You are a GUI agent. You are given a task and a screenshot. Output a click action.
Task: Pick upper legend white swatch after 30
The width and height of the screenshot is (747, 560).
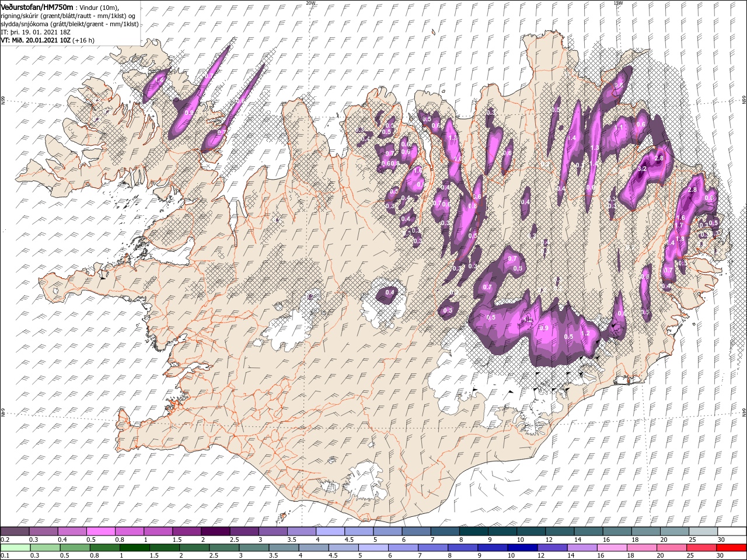tap(732, 531)
